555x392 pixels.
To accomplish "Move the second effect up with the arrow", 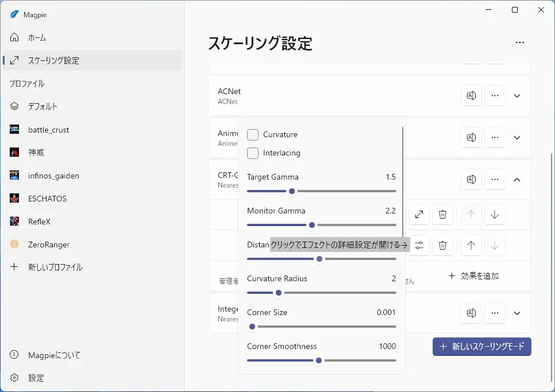I will point(471,246).
